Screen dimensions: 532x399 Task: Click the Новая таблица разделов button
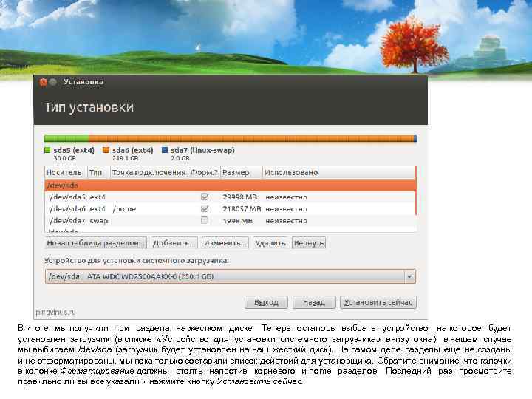(x=95, y=243)
